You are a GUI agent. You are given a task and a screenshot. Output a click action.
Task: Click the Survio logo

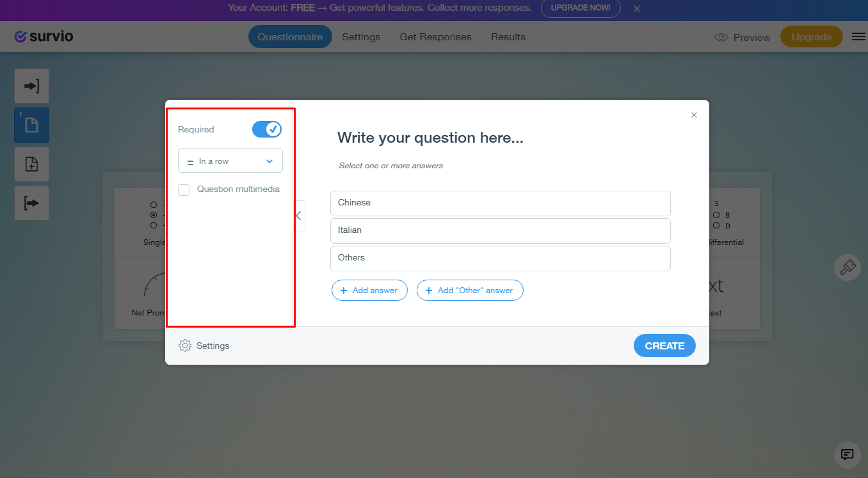pos(44,36)
